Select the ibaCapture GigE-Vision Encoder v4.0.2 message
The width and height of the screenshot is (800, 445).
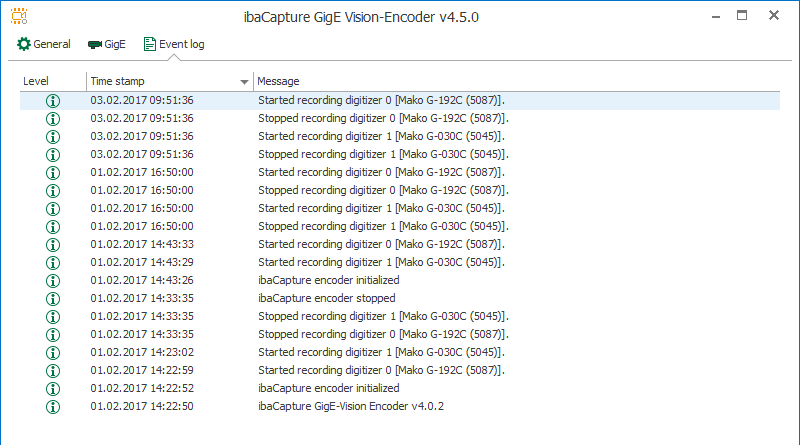coord(351,406)
